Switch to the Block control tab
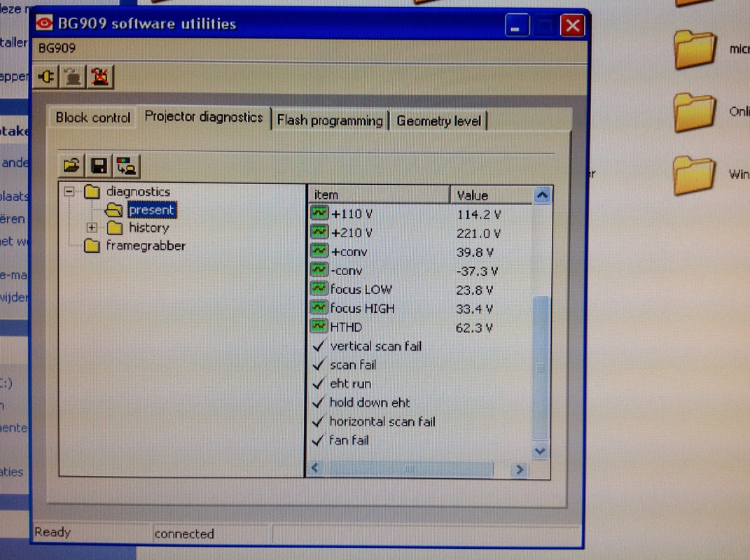 [x=93, y=118]
